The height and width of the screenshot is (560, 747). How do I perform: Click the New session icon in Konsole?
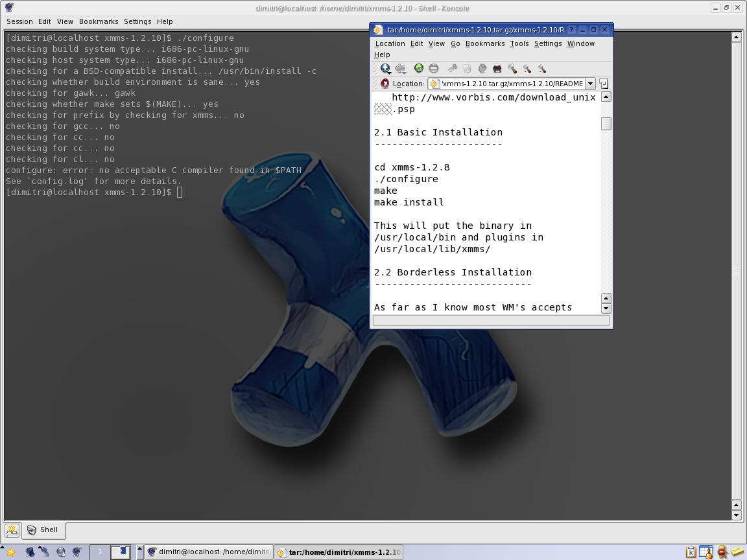[x=12, y=530]
